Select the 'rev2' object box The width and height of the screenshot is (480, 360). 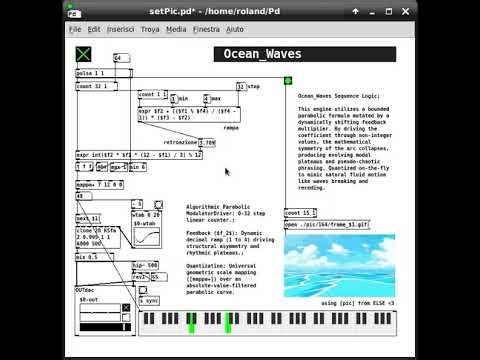(x=140, y=277)
